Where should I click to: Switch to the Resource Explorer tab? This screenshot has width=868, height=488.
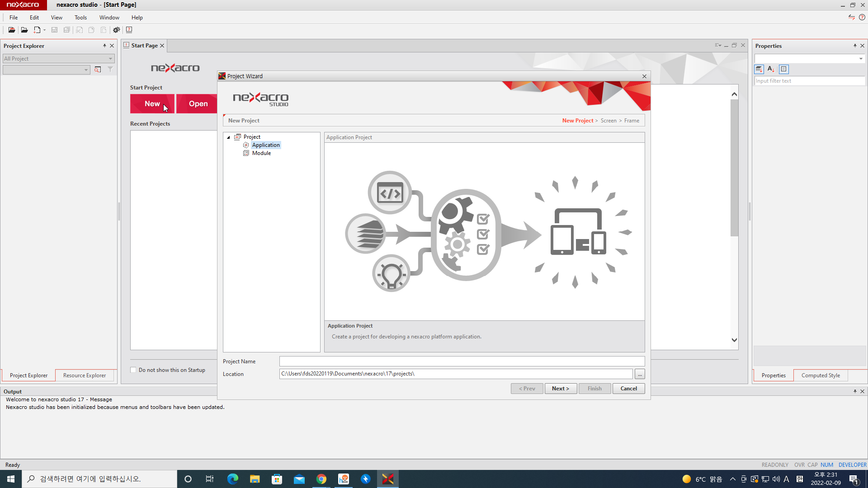pyautogui.click(x=85, y=375)
